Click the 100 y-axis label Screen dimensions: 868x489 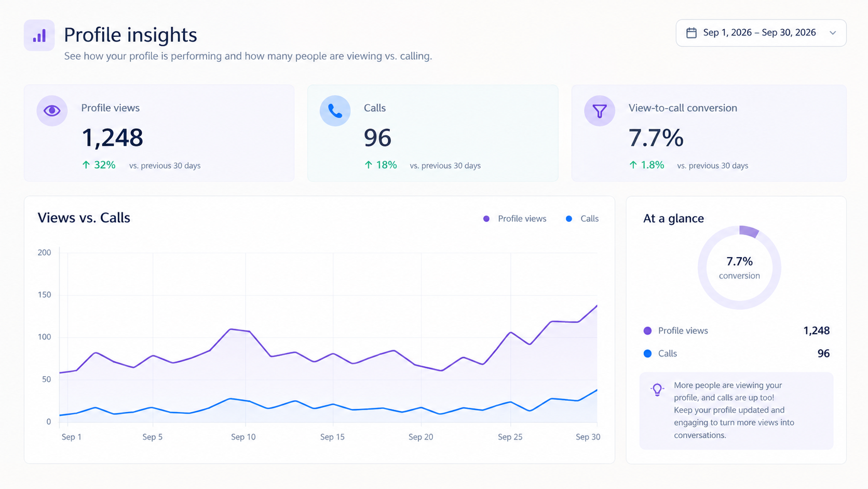point(45,337)
